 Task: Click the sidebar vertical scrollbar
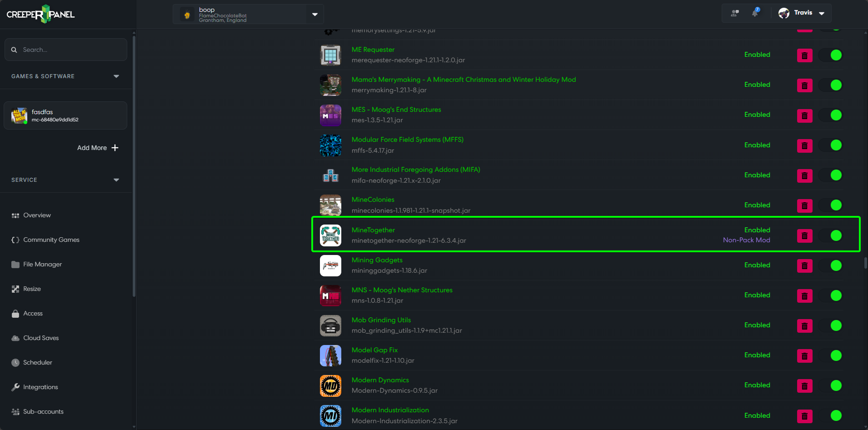[134, 166]
